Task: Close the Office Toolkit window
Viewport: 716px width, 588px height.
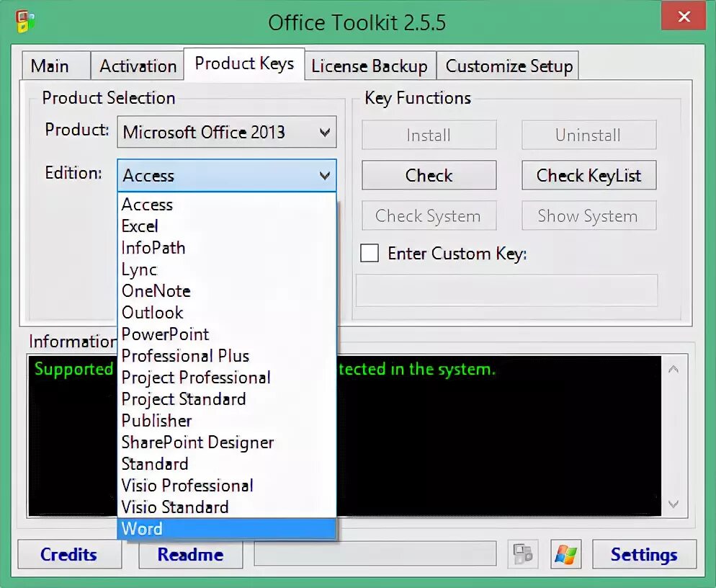Action: coord(684,17)
